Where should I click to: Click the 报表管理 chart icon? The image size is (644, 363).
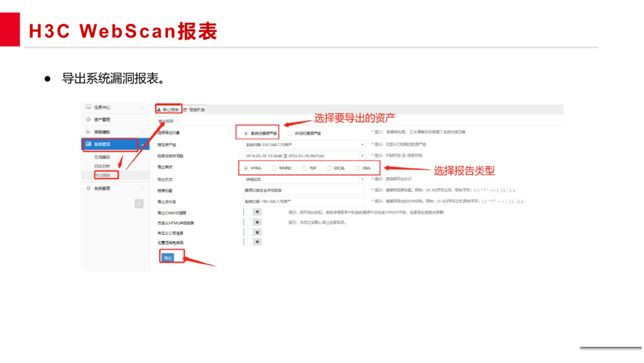click(x=88, y=144)
